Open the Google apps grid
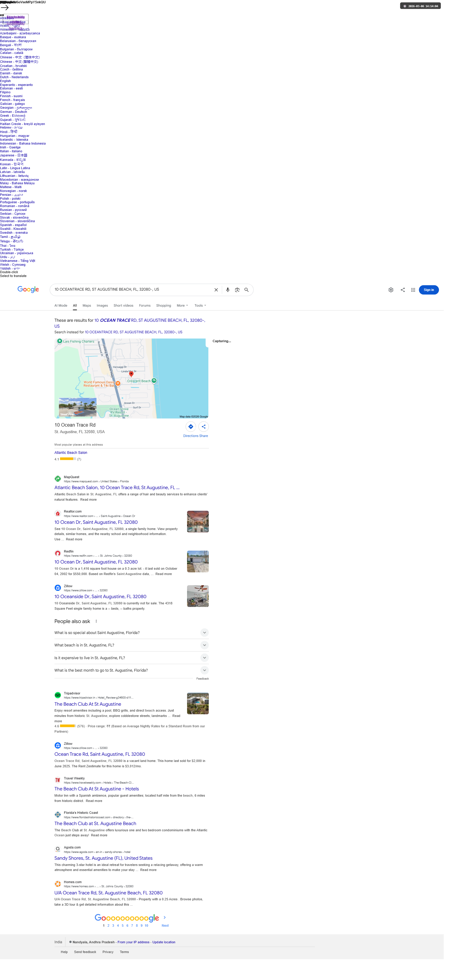Viewport: 449px width, 980px height. (x=413, y=290)
